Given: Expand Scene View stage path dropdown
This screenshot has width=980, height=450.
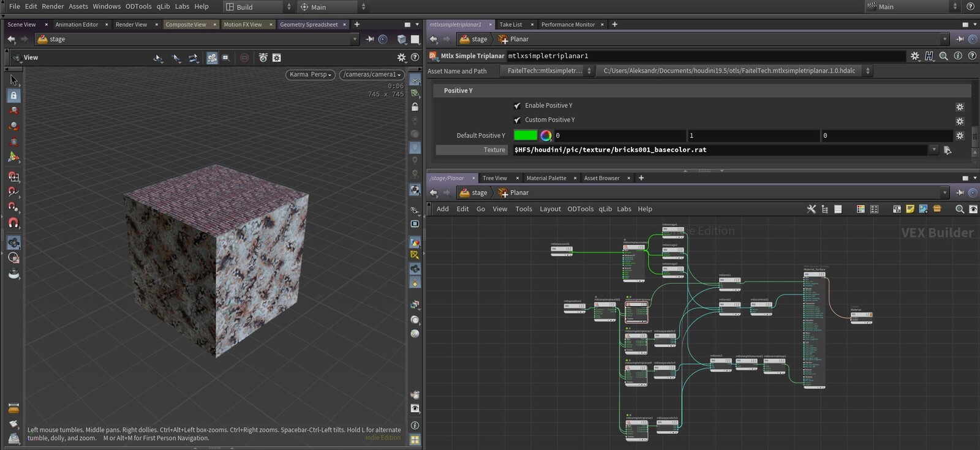Looking at the screenshot, I should 355,39.
